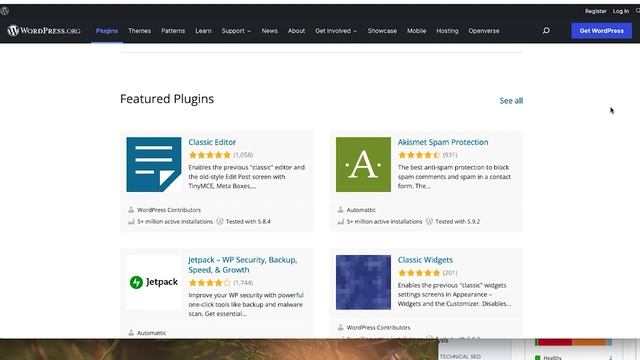The width and height of the screenshot is (640, 360).
Task: Open the Classic Editor plugin title
Action: point(212,142)
